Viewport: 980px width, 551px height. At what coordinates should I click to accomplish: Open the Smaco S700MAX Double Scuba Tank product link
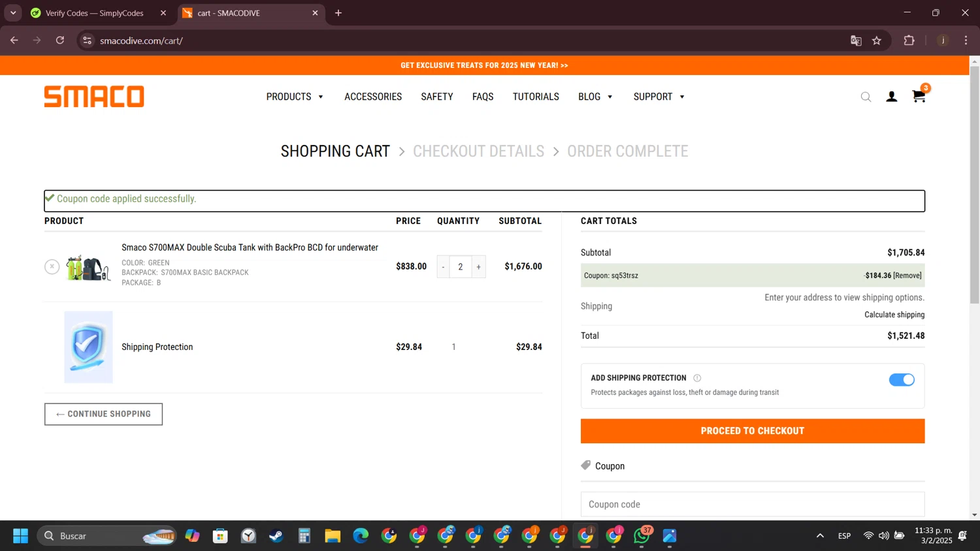(250, 247)
